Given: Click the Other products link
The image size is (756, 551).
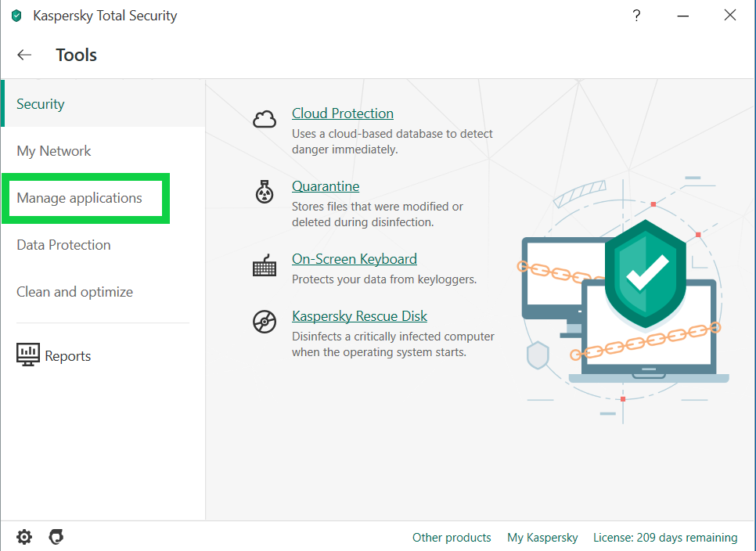Looking at the screenshot, I should [452, 538].
